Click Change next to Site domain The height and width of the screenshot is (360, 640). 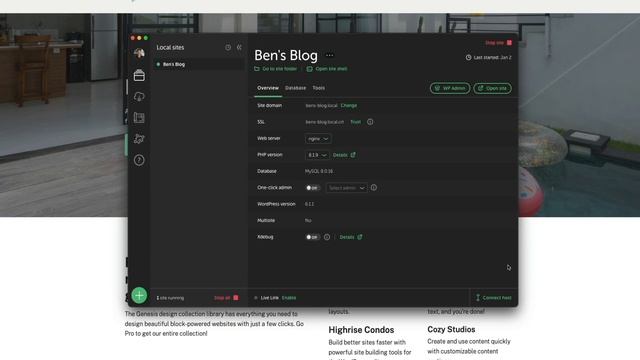(349, 105)
